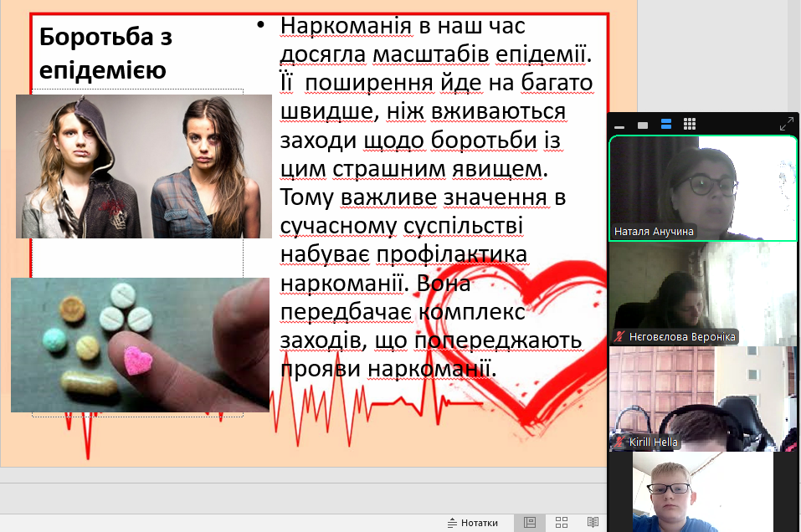This screenshot has height=532, width=801.
Task: Select the photo of two women
Action: click(x=144, y=166)
